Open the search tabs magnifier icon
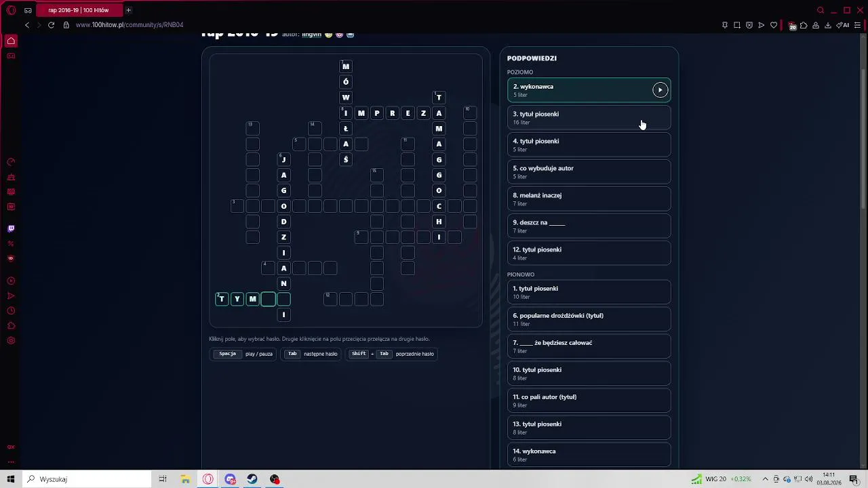This screenshot has height=488, width=868. (821, 10)
